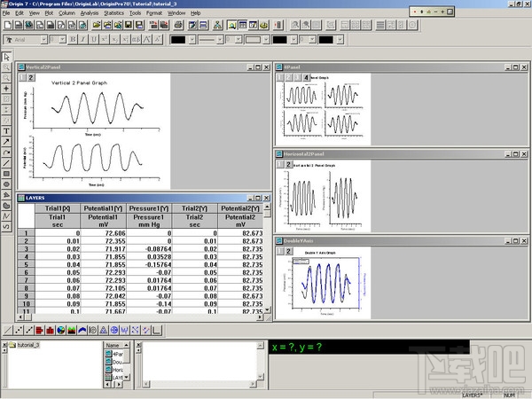
Task: Click the New Project toolbar icon
Action: [7, 26]
